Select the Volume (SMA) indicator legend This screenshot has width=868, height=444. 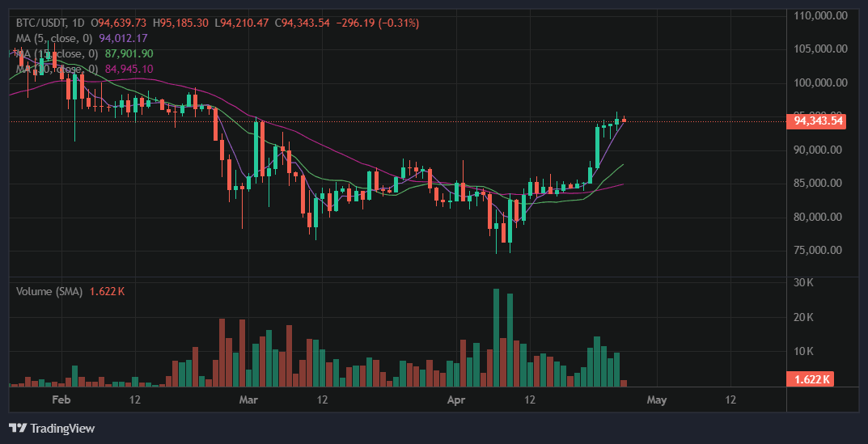[49, 291]
